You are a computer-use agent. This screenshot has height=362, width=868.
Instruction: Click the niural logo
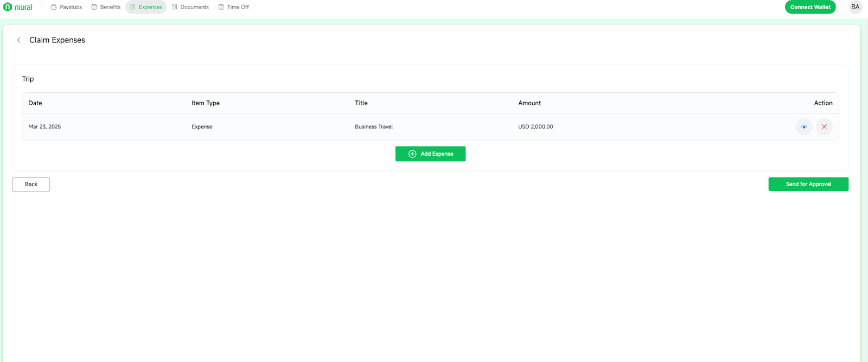18,7
